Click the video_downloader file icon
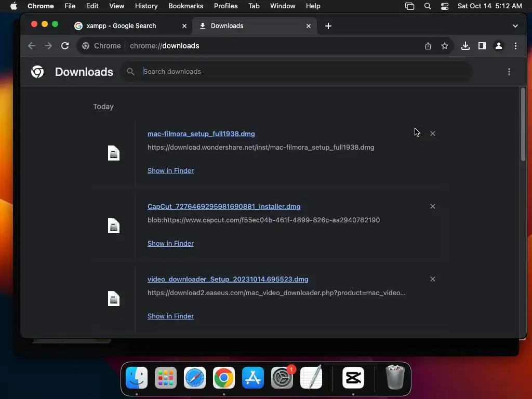Viewport: 532px width, 399px height. [114, 299]
